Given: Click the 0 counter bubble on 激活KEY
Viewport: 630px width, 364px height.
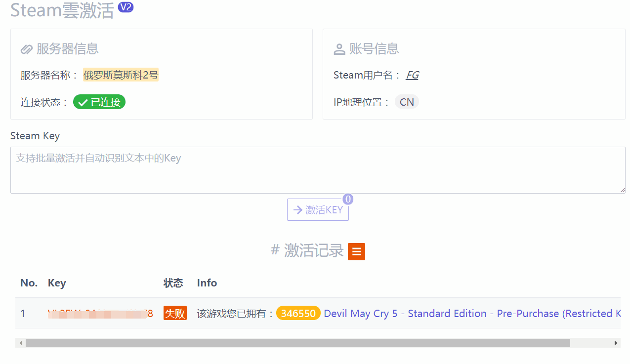Looking at the screenshot, I should [x=348, y=199].
